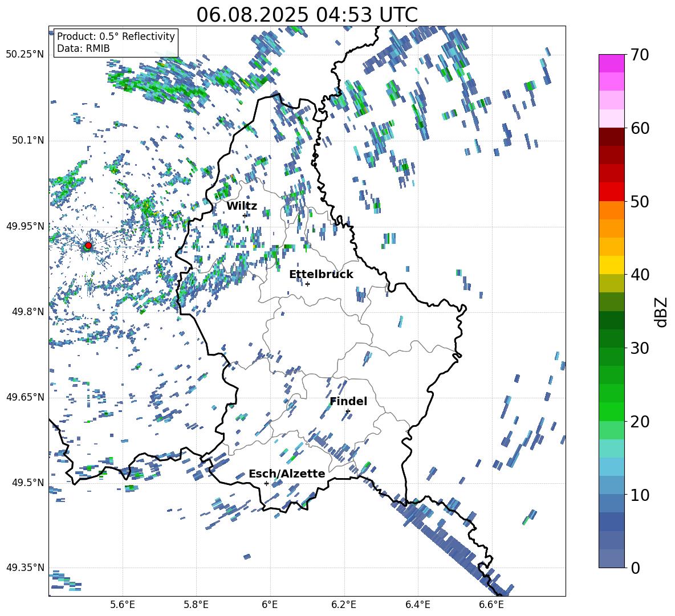The height and width of the screenshot is (616, 675).
Task: Click the title 06.08.2025 04:53 UTC
Action: 307,15
